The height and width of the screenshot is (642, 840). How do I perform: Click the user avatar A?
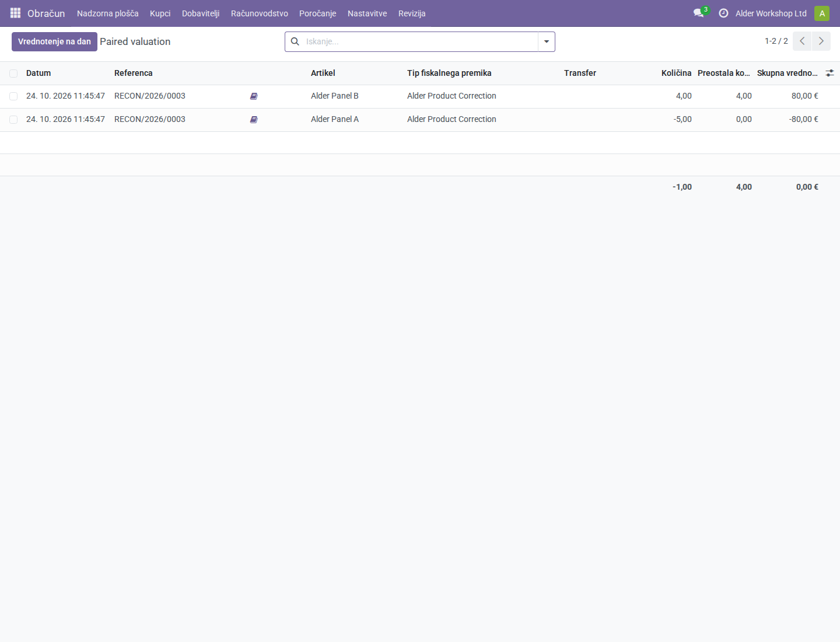click(822, 13)
